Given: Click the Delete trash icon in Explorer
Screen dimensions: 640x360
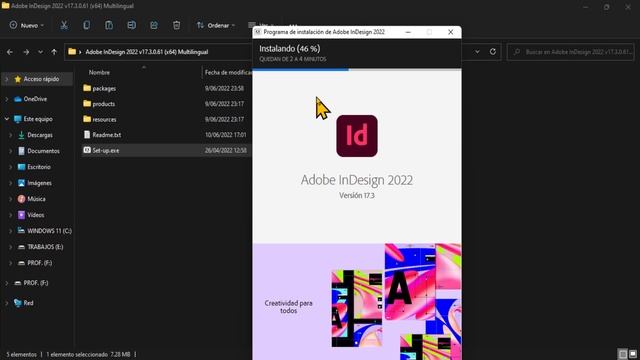Looking at the screenshot, I should (x=176, y=25).
